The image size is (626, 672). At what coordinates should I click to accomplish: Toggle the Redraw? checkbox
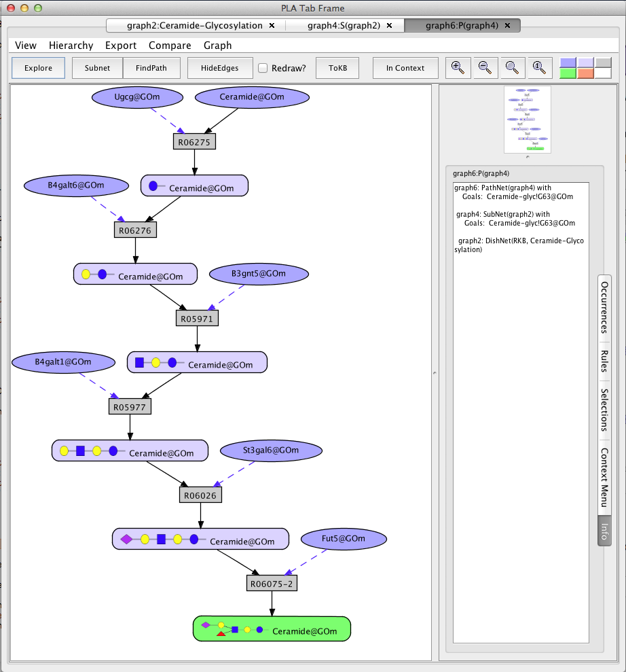263,68
